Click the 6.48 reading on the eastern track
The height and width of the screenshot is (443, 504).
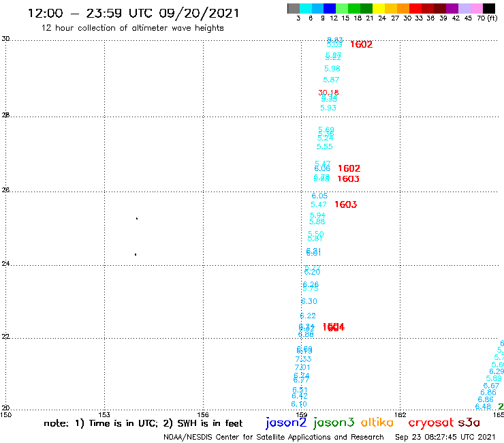pyautogui.click(x=483, y=406)
